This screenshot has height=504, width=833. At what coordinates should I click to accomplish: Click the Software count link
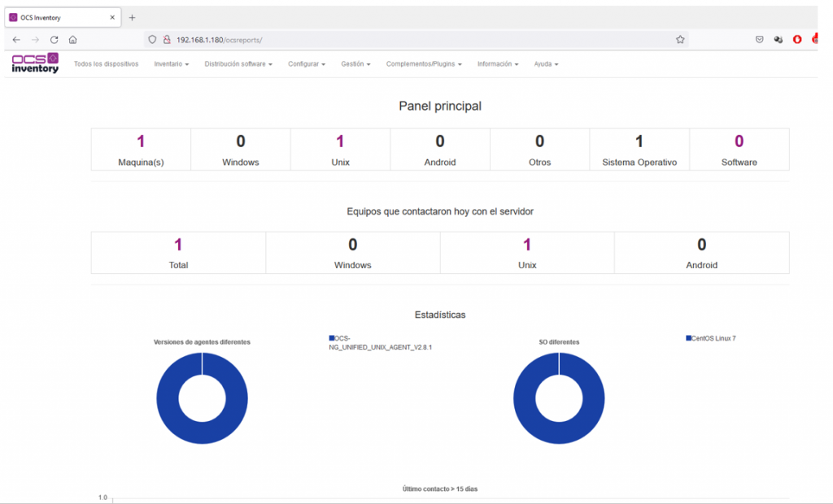pyautogui.click(x=739, y=141)
